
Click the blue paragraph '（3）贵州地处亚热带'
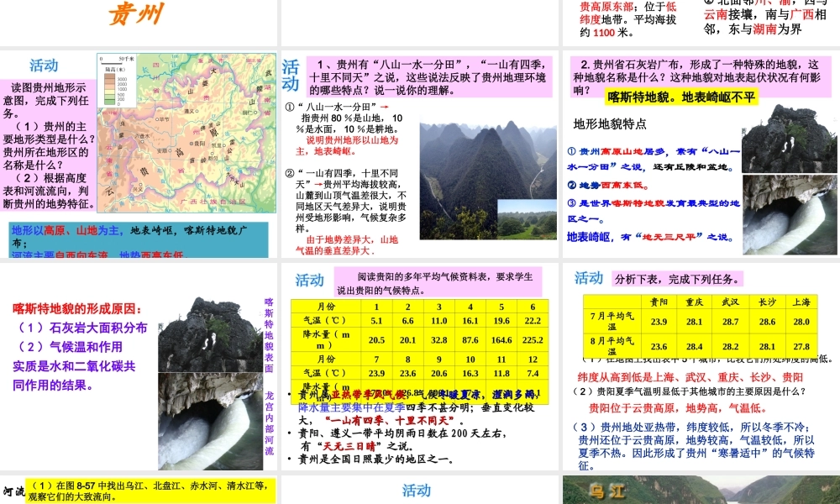pos(694,446)
